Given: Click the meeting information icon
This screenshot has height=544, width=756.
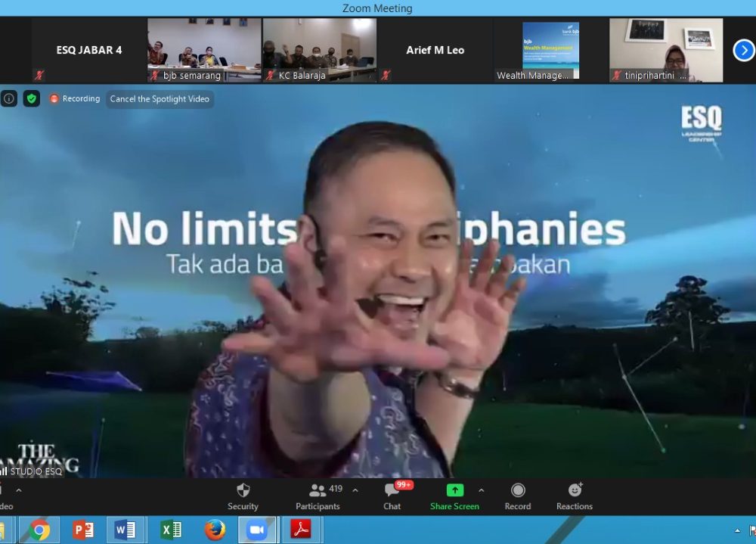Looking at the screenshot, I should [8, 98].
